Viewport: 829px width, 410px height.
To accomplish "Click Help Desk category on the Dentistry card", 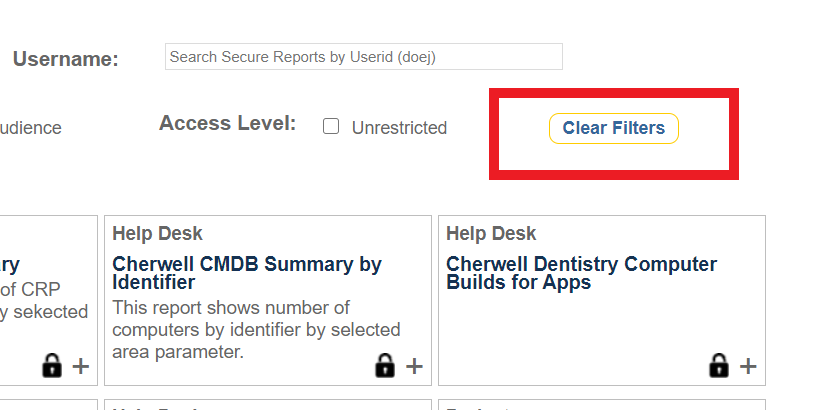I will (491, 234).
